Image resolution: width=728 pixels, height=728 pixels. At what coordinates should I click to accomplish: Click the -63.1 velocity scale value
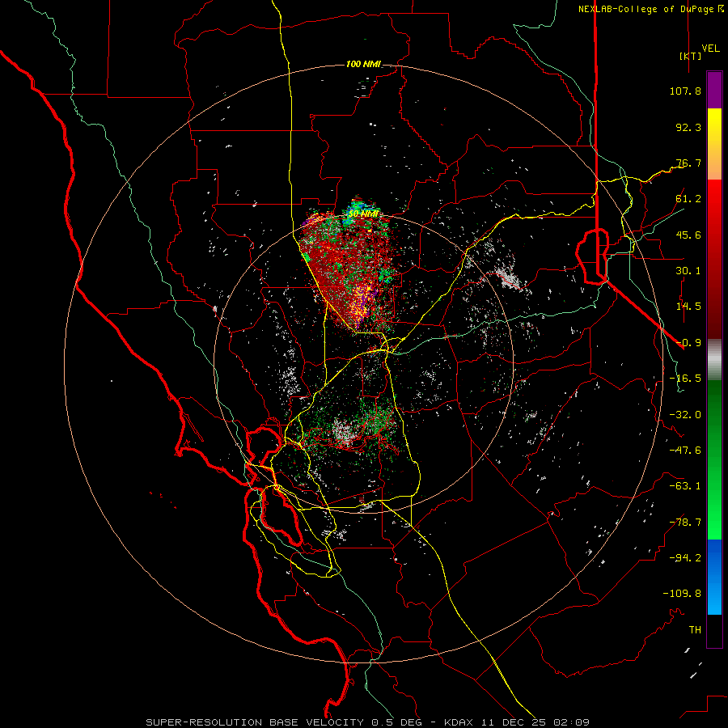(x=685, y=486)
